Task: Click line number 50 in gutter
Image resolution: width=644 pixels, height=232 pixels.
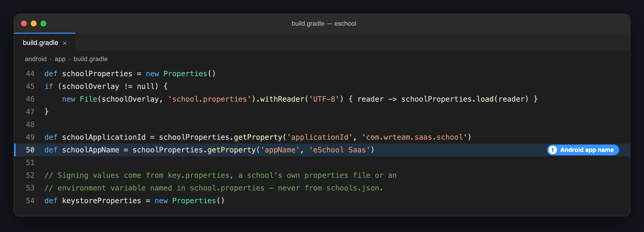Action: pos(30,150)
